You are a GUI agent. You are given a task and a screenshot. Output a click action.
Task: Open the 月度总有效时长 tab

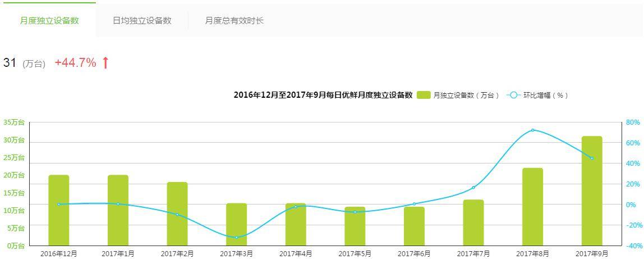point(234,21)
